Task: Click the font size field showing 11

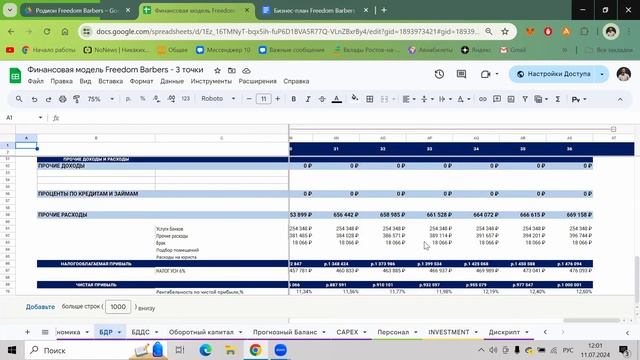Action: point(264,99)
